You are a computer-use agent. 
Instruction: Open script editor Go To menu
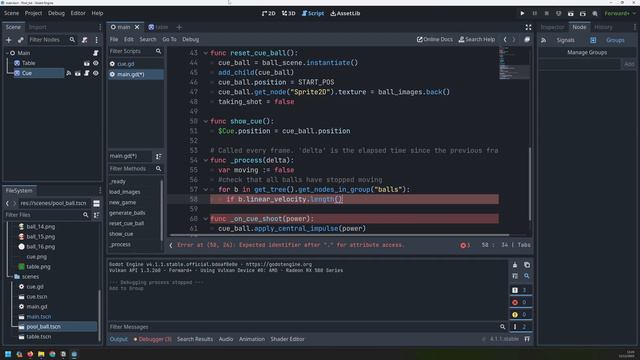[169, 40]
